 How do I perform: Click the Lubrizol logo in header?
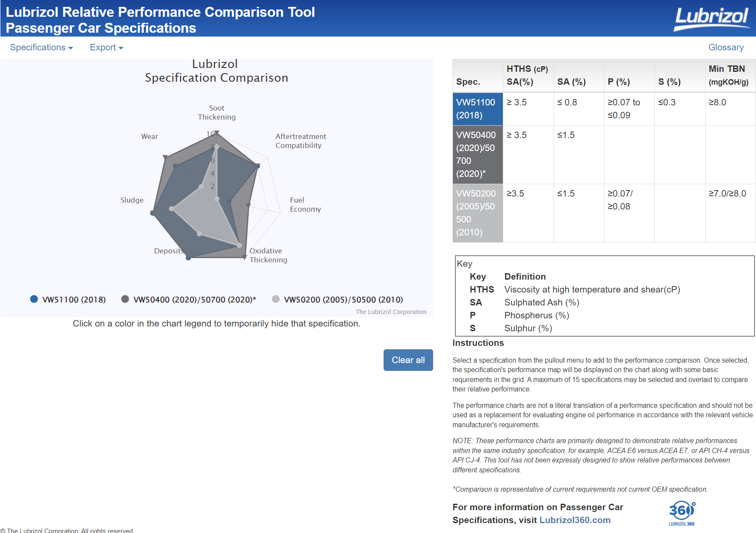pos(712,18)
